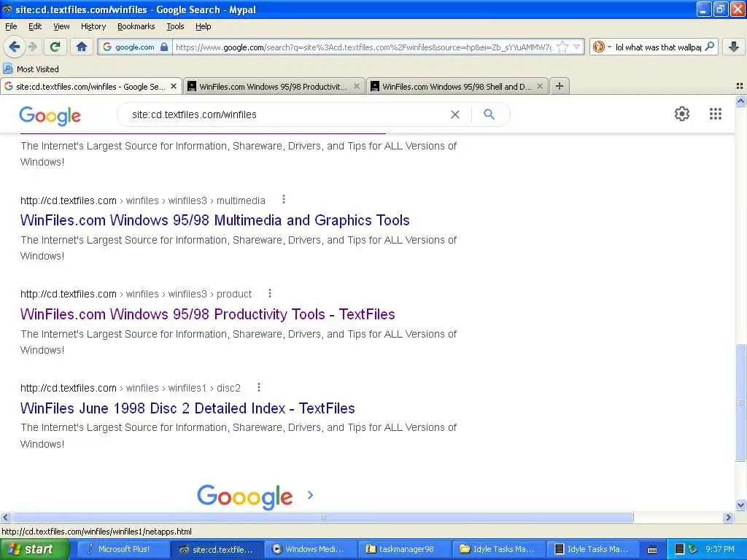Go to next results page arrow
The height and width of the screenshot is (560, 747).
(310, 495)
